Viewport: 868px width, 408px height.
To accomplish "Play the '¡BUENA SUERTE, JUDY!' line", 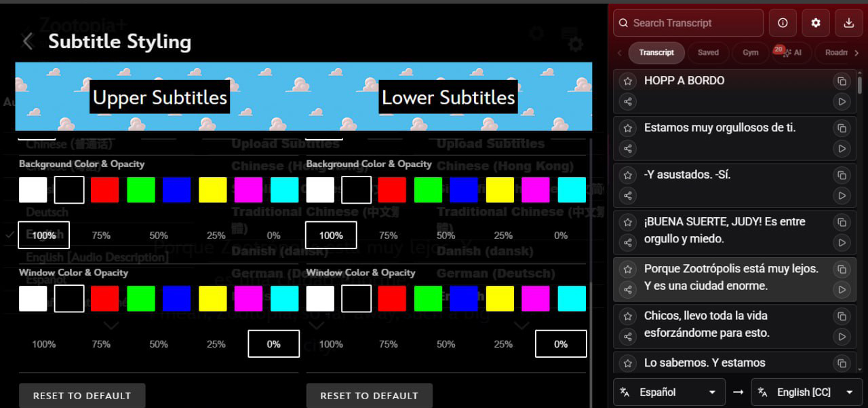I will coord(842,242).
